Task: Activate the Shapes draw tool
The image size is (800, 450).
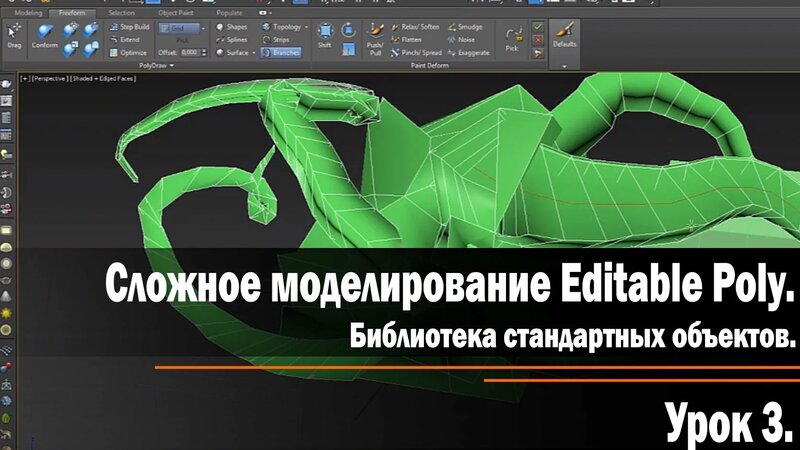Action: [232, 27]
